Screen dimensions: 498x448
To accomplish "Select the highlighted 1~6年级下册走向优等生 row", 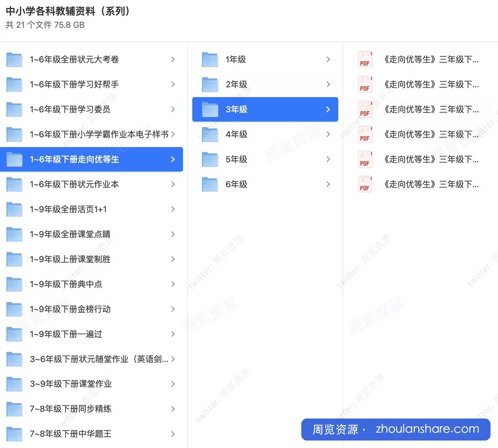I will [x=91, y=159].
